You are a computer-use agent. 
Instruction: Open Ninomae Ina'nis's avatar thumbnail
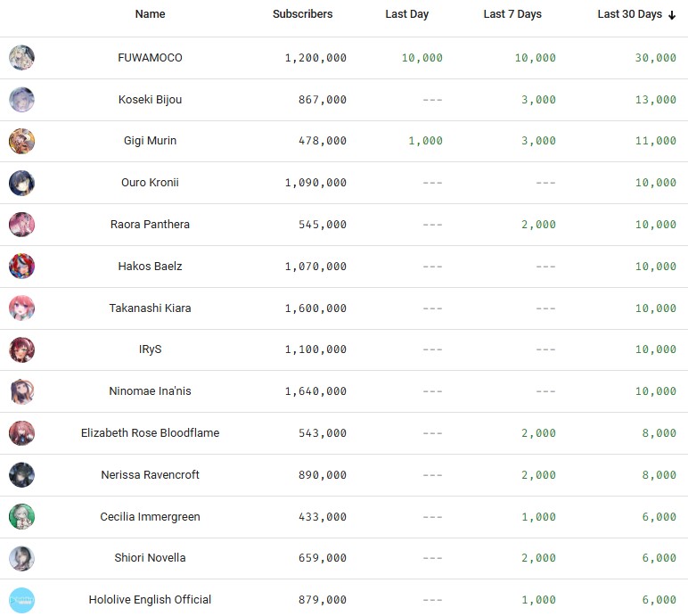[x=21, y=391]
